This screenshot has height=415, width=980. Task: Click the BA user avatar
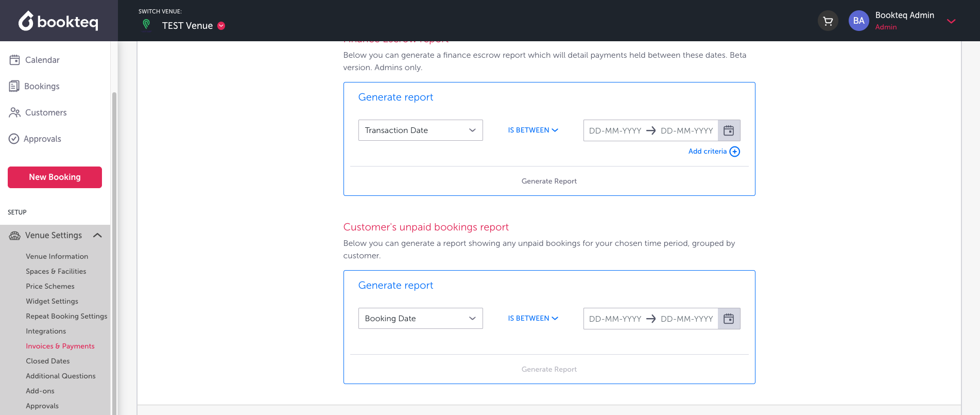(858, 21)
